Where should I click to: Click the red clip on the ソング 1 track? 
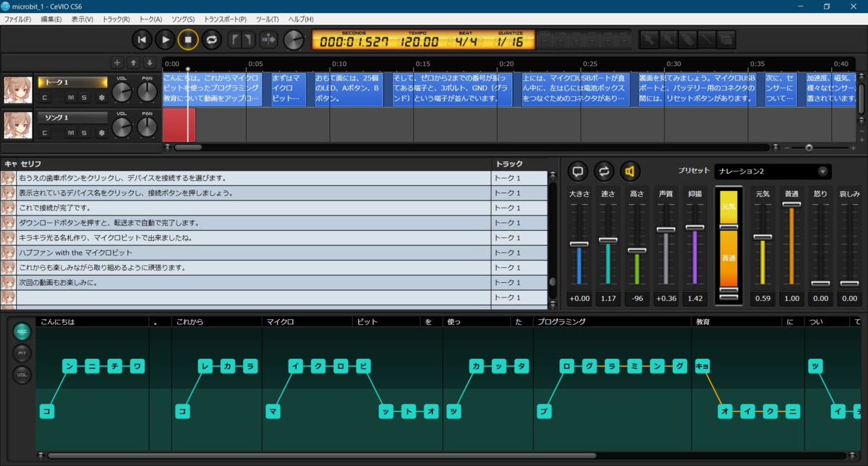coord(179,124)
